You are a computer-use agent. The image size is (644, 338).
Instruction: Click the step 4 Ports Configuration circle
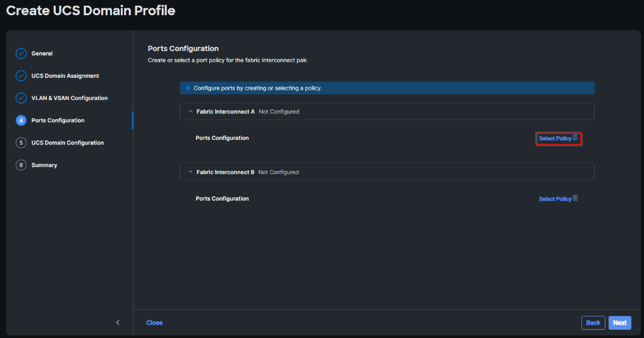click(21, 120)
